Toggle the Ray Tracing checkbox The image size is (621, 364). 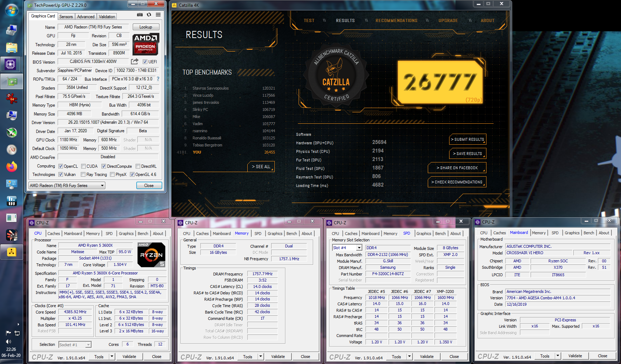[83, 175]
